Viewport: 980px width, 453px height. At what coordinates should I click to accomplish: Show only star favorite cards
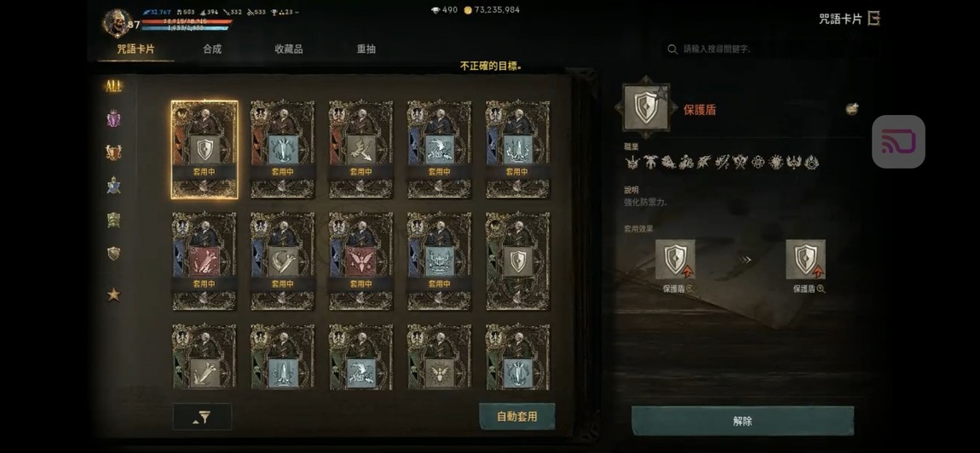[x=113, y=295]
